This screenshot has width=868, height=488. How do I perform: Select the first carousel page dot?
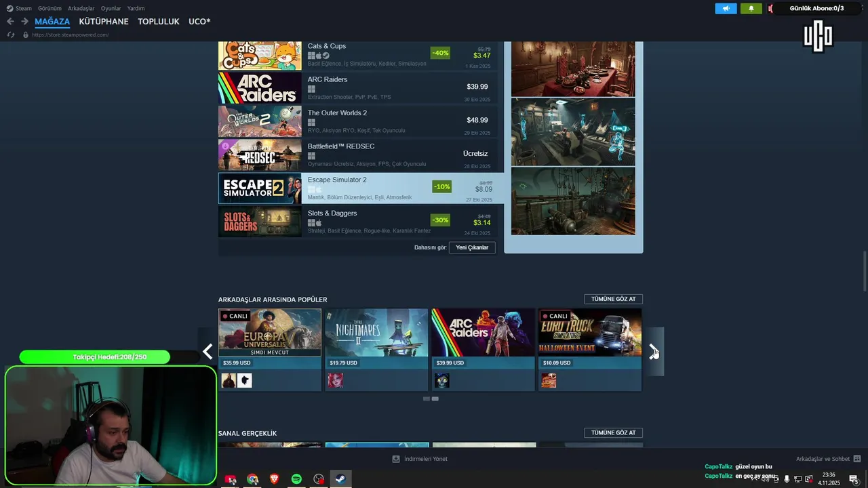(x=427, y=399)
